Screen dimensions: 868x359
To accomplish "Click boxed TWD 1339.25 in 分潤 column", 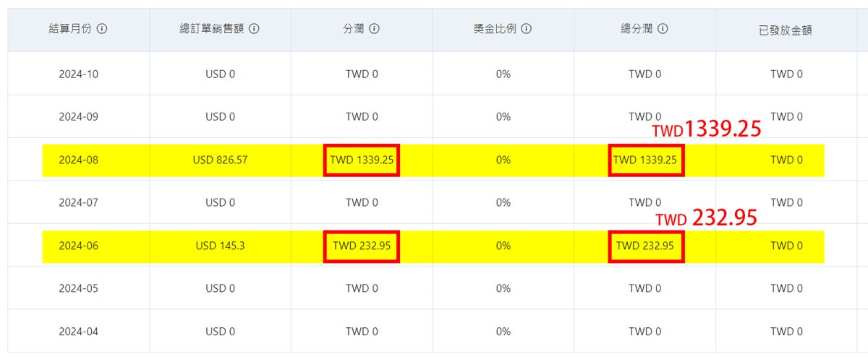I will click(x=362, y=160).
